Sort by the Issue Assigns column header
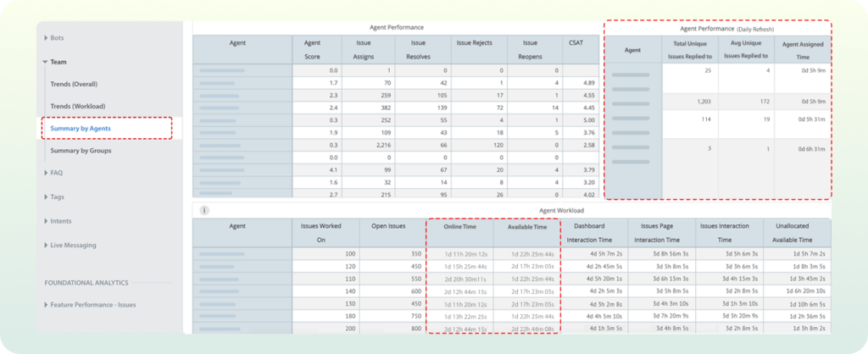868x354 pixels. coord(368,50)
